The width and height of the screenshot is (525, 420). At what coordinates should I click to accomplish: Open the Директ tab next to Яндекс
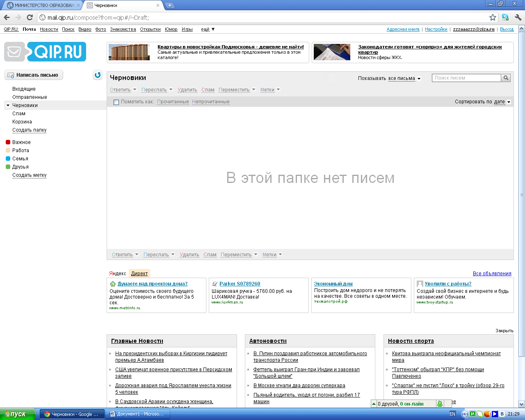click(x=139, y=274)
